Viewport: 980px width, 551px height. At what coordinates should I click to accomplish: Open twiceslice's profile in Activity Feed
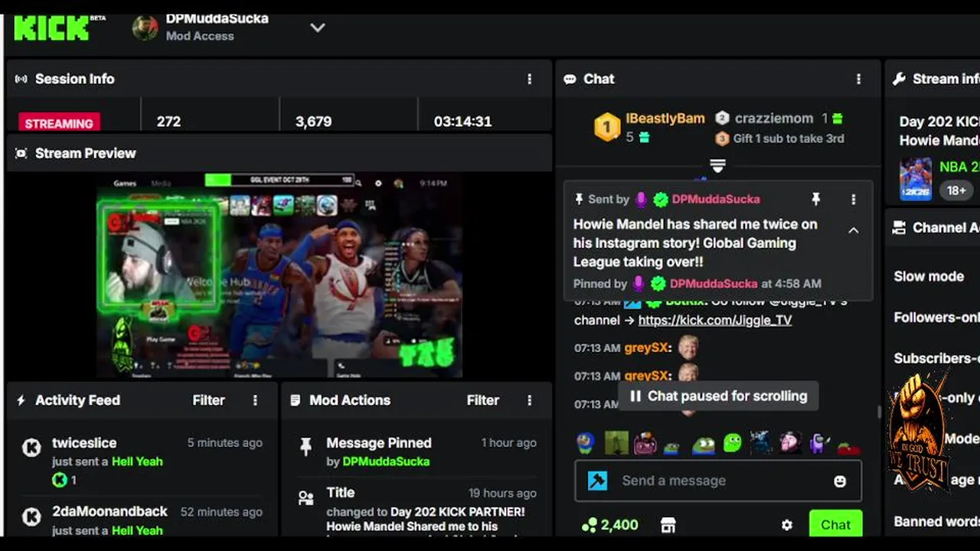point(84,442)
